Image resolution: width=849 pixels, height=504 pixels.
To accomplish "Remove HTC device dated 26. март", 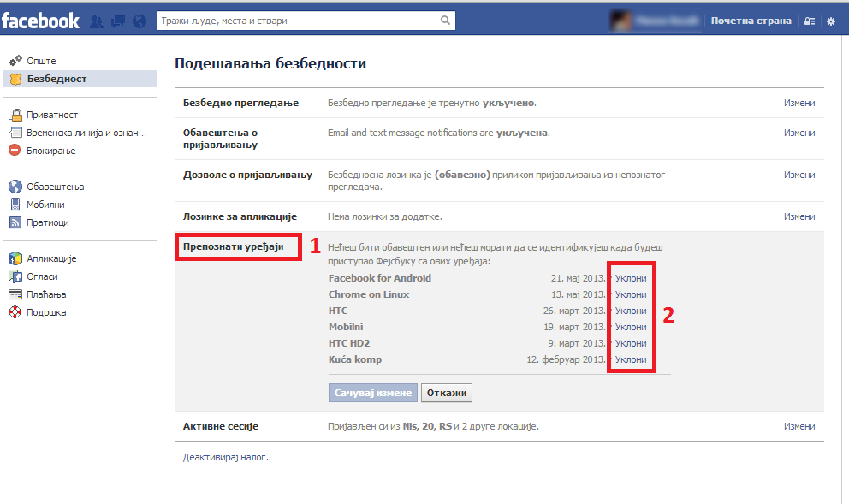I will click(x=631, y=311).
